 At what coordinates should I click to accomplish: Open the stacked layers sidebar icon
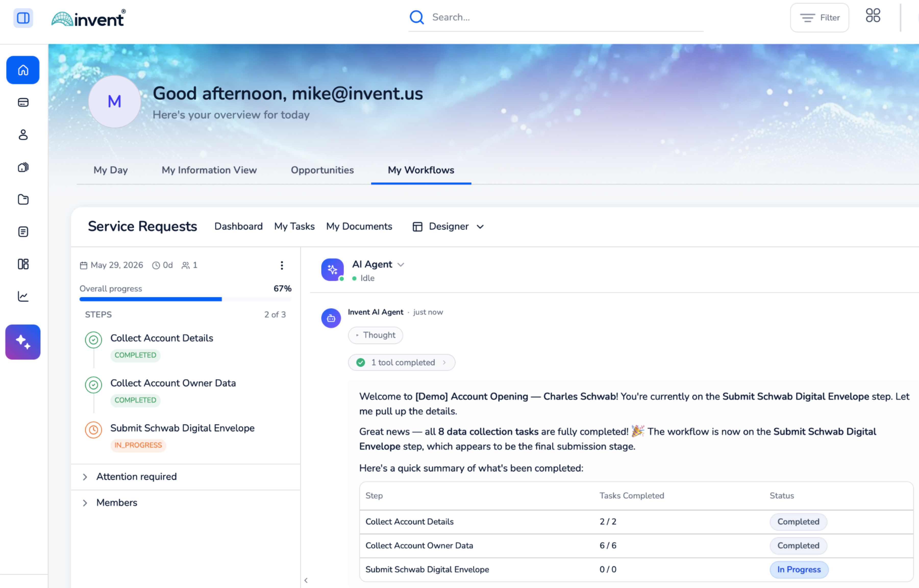coord(23,167)
